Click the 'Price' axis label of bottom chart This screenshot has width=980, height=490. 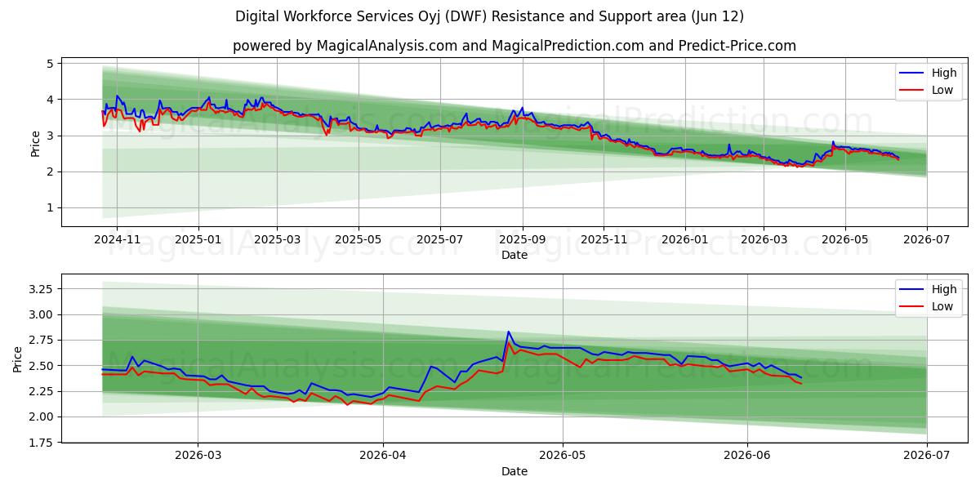coord(18,359)
